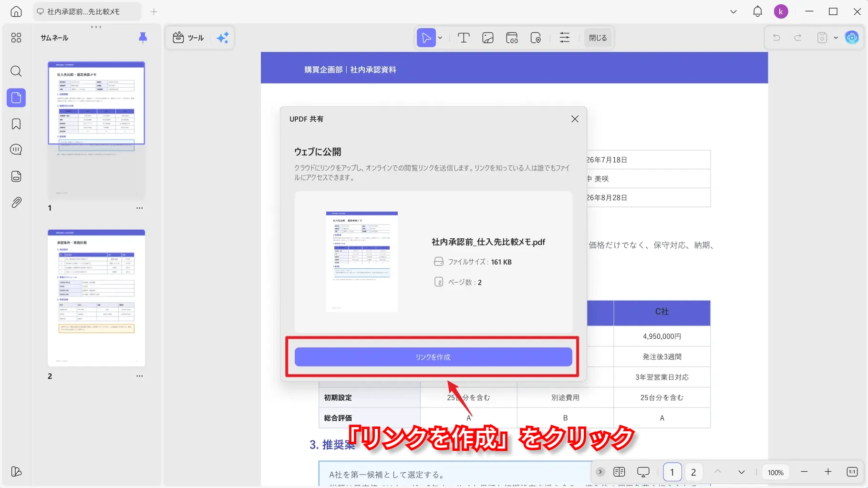
Task: Click the 発注後3週間 table cell
Action: 662,356
